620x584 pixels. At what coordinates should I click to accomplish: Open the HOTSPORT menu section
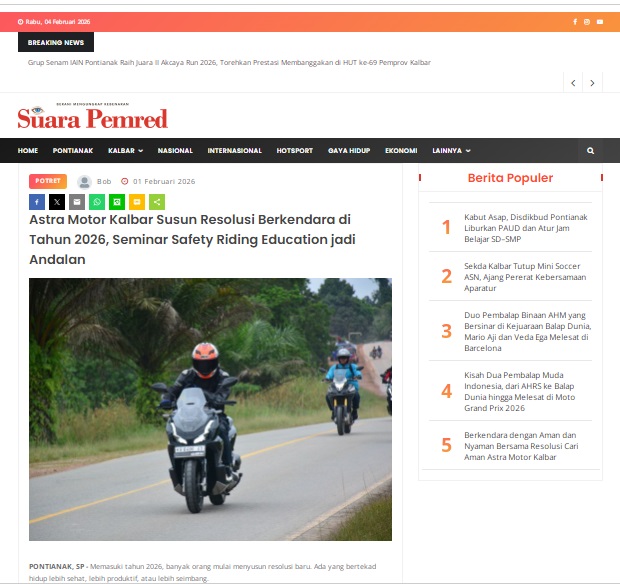tap(295, 151)
